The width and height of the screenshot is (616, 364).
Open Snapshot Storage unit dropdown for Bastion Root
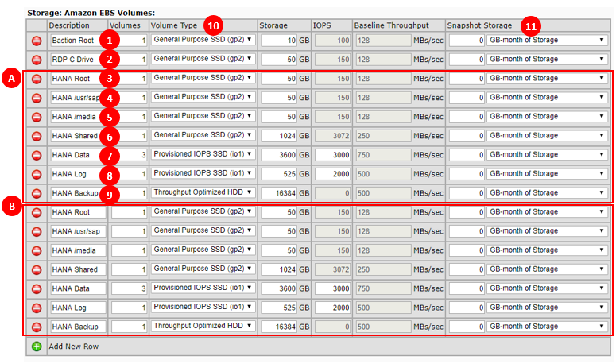point(545,40)
